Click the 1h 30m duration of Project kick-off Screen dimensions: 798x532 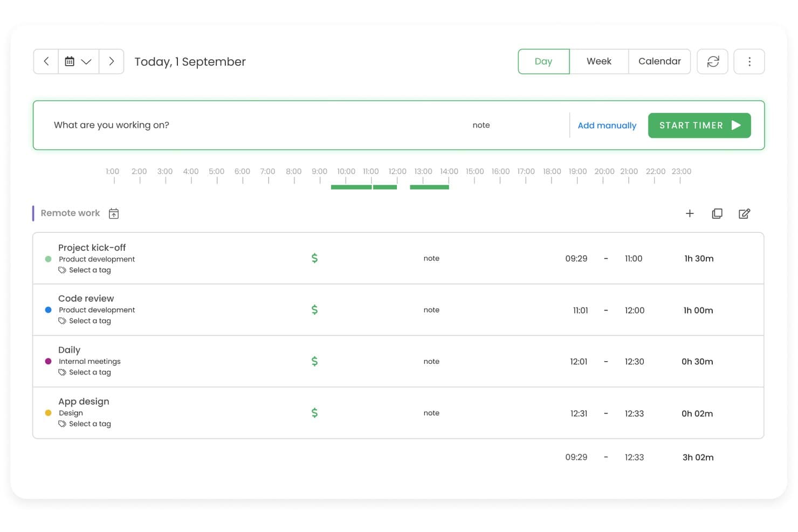[699, 259]
